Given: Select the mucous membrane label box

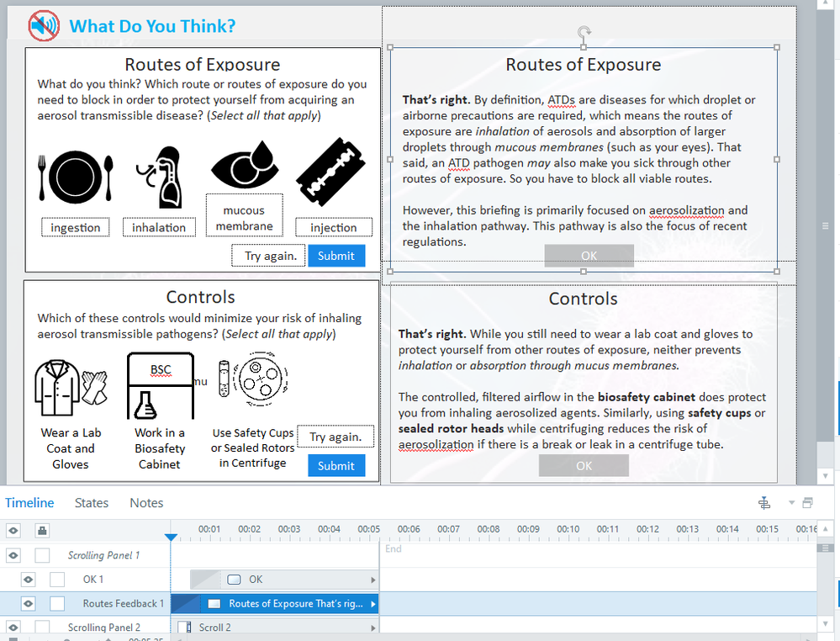Looking at the screenshot, I should [x=245, y=215].
